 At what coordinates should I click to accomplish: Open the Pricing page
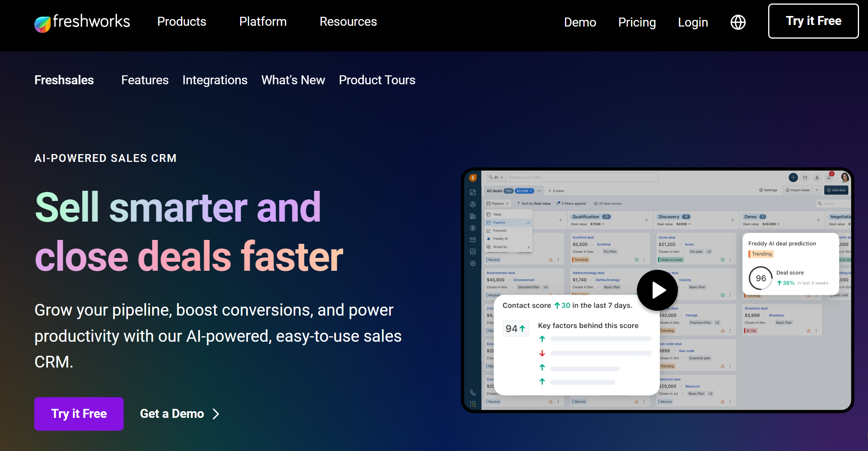[637, 22]
